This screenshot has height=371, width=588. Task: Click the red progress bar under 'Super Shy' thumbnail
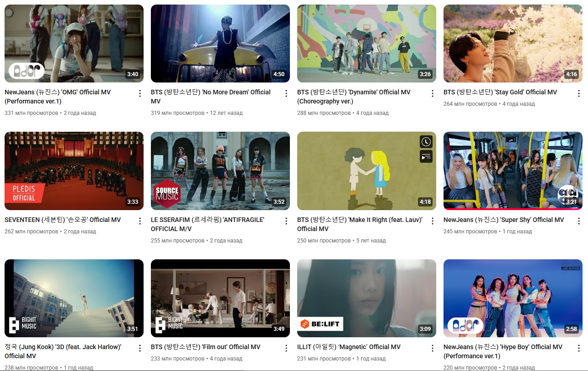513,209
